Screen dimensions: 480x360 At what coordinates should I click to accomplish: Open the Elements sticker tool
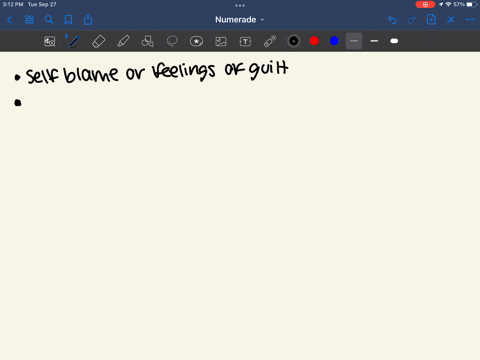(x=196, y=41)
